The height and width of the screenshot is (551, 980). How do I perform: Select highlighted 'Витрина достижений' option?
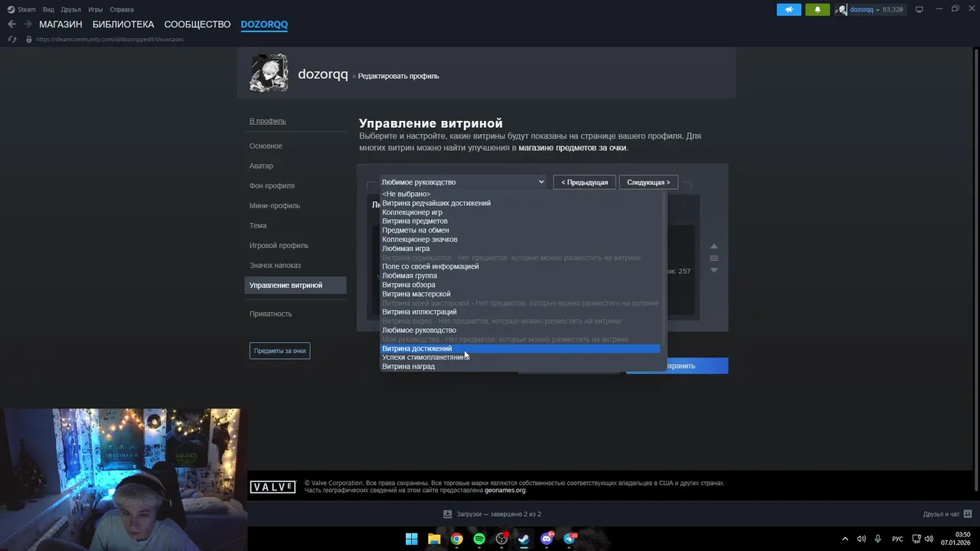(x=521, y=349)
